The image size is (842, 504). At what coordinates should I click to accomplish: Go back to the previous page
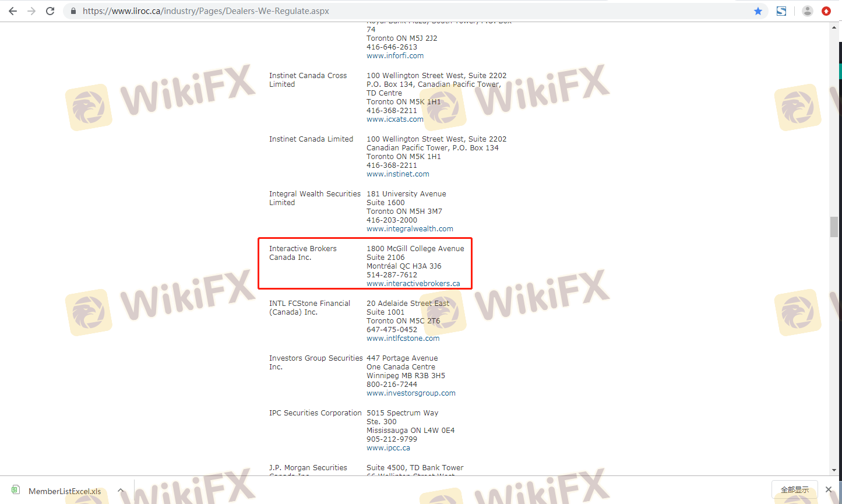tap(13, 11)
